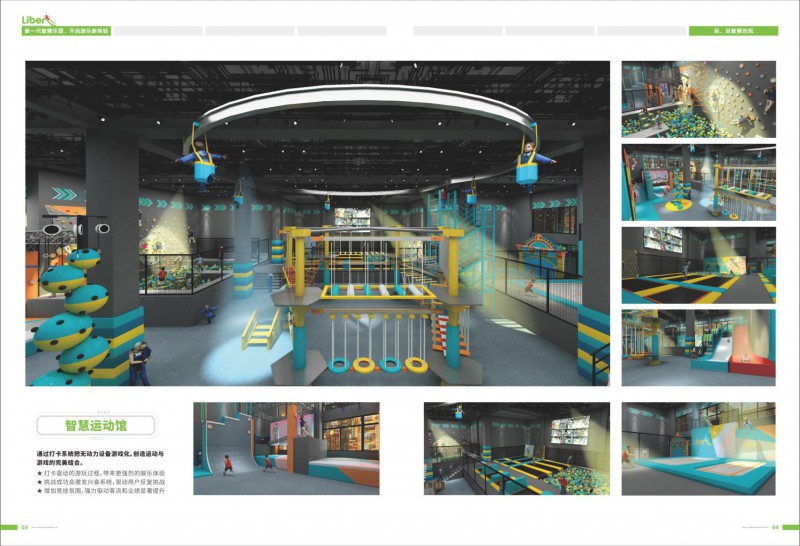The width and height of the screenshot is (800, 546).
Task: Click the bold description paragraph under the title
Action: coord(106,458)
